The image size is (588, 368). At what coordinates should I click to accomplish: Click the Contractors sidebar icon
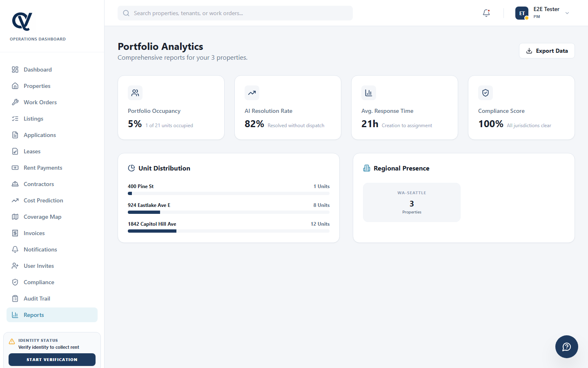[x=14, y=184]
